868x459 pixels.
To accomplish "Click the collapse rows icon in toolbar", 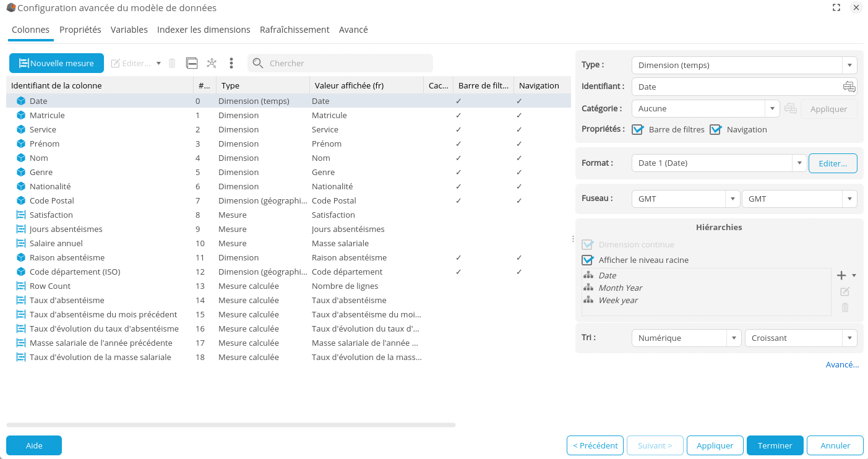I will (x=192, y=63).
